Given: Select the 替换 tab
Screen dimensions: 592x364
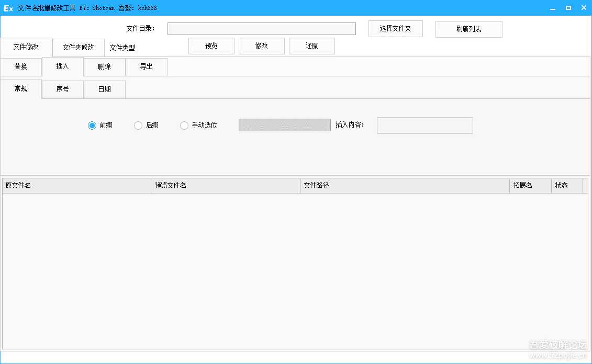Looking at the screenshot, I should click(x=20, y=67).
